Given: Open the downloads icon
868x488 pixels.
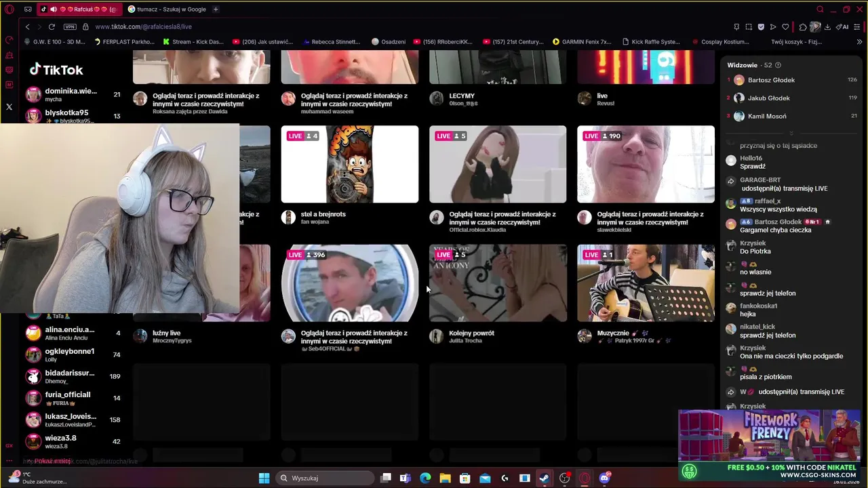Looking at the screenshot, I should pyautogui.click(x=827, y=26).
